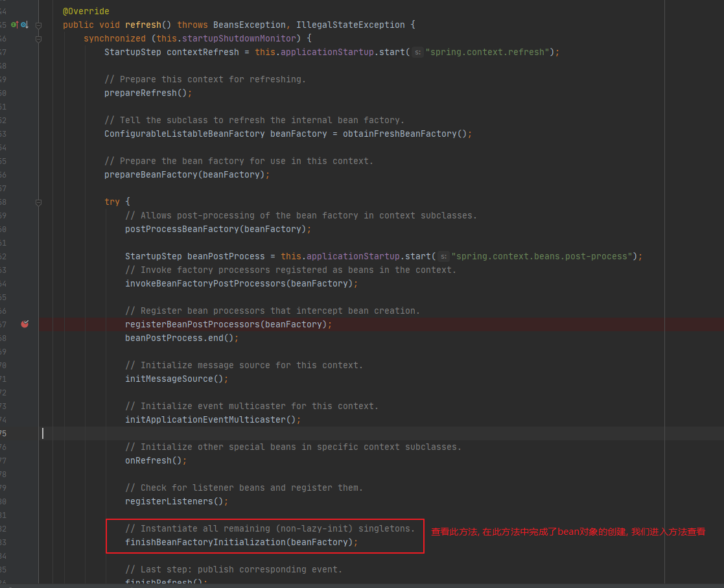
Task: Click comment "Register bean processors that intercept"
Action: coord(272,311)
